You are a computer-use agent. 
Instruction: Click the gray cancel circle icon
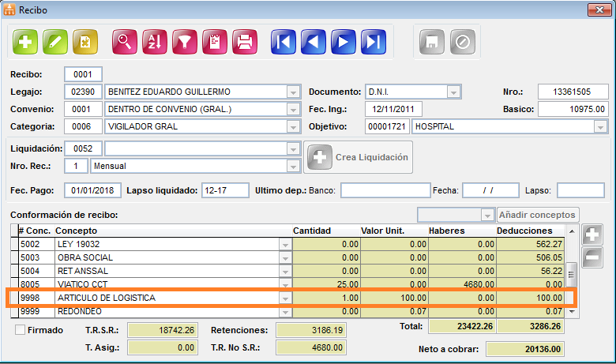coord(462,42)
